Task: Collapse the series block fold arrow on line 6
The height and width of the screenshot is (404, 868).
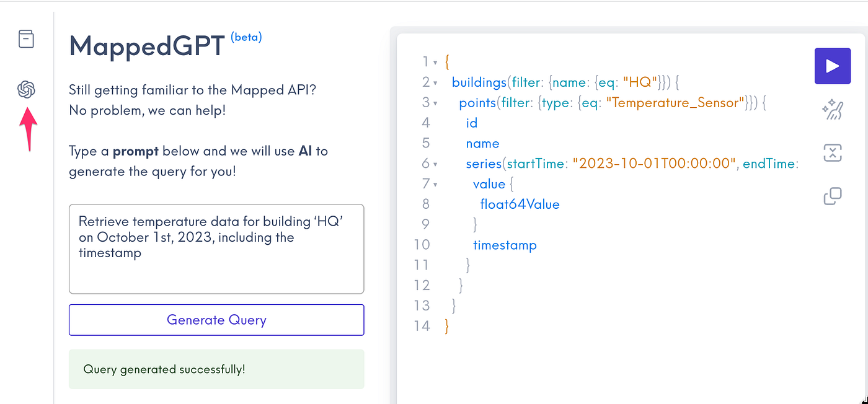Action: tap(435, 164)
